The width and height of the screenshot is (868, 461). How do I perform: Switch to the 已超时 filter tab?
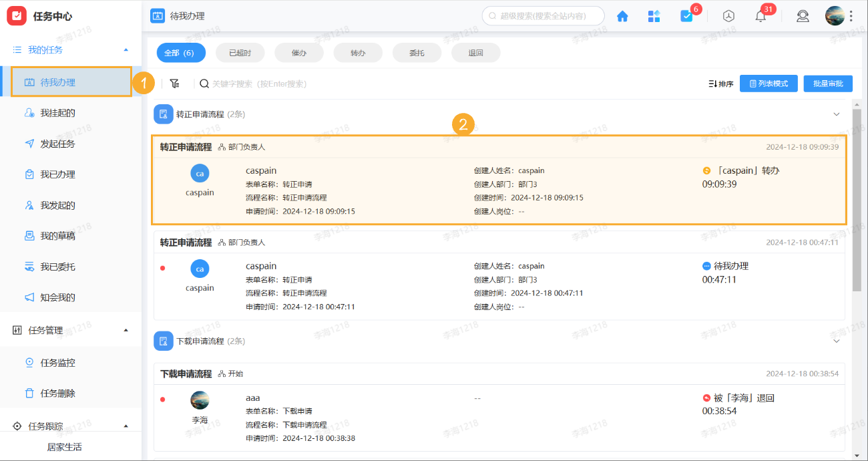pos(240,52)
